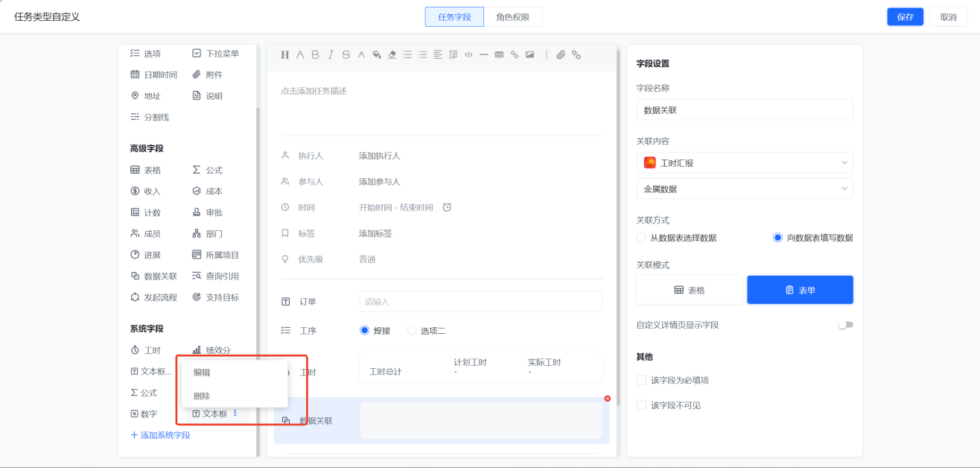Select the 焊接 radio option
The height and width of the screenshot is (468, 980).
pos(364,330)
